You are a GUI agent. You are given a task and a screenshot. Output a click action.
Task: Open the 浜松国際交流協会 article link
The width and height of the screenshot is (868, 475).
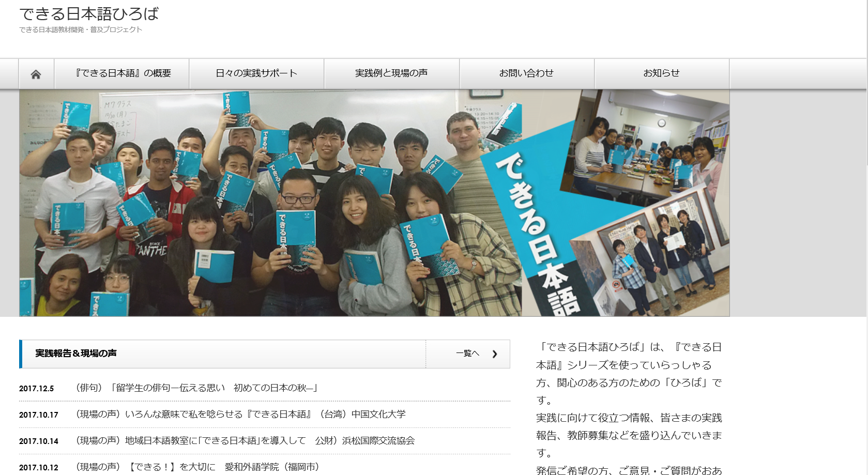point(245,441)
